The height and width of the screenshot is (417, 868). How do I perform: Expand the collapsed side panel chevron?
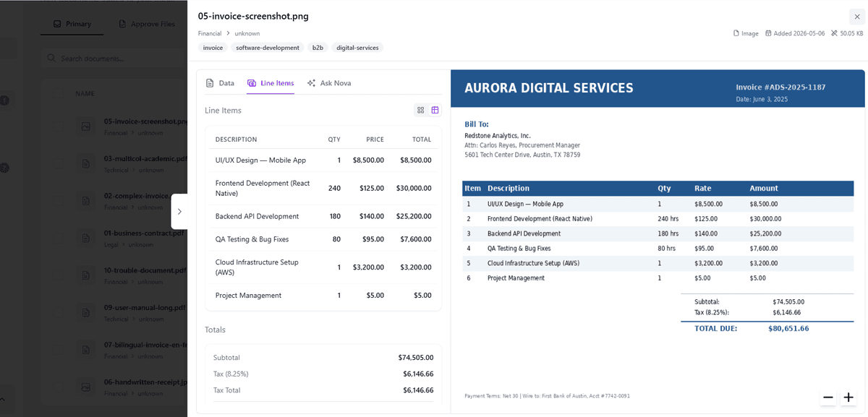point(179,211)
